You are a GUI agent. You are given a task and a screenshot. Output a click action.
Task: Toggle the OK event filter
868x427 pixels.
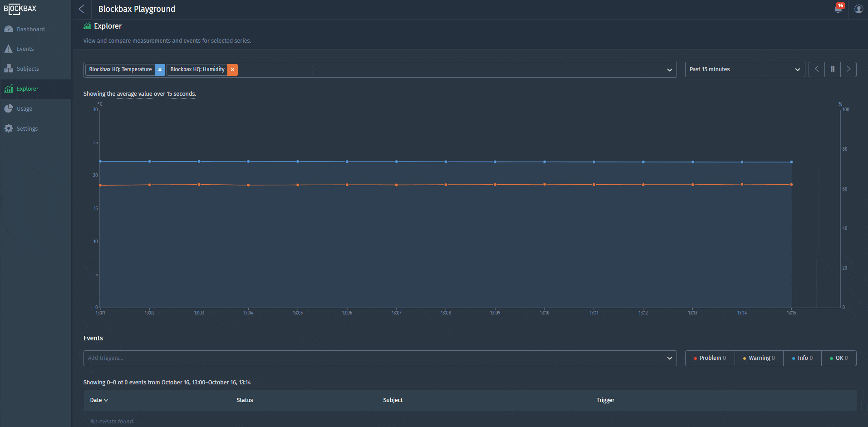[839, 358]
